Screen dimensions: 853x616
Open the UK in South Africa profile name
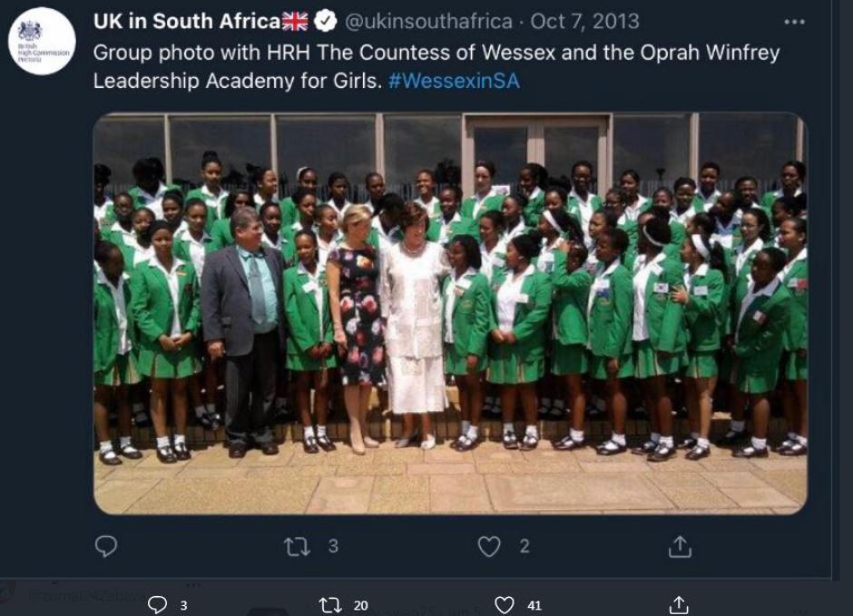[186, 22]
